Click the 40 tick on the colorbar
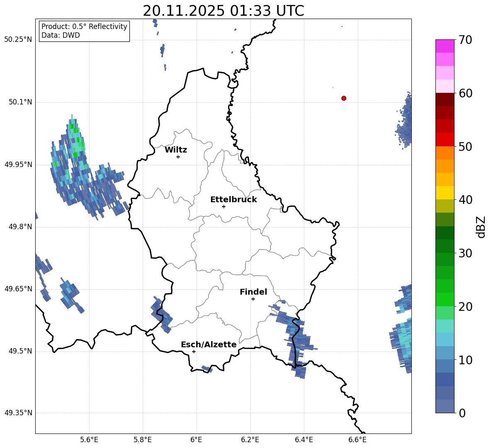 coord(465,200)
